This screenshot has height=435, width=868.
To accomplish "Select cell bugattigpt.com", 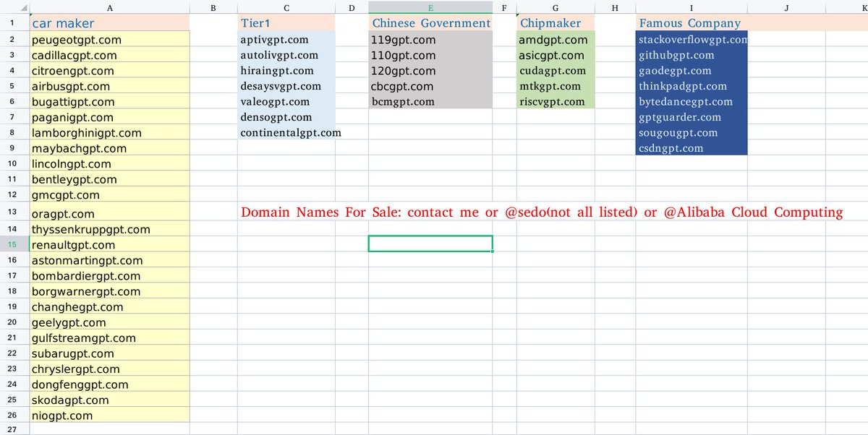I will pos(109,102).
